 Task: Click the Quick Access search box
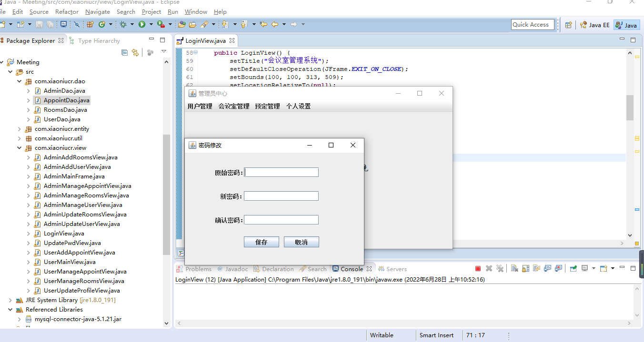[x=533, y=25]
